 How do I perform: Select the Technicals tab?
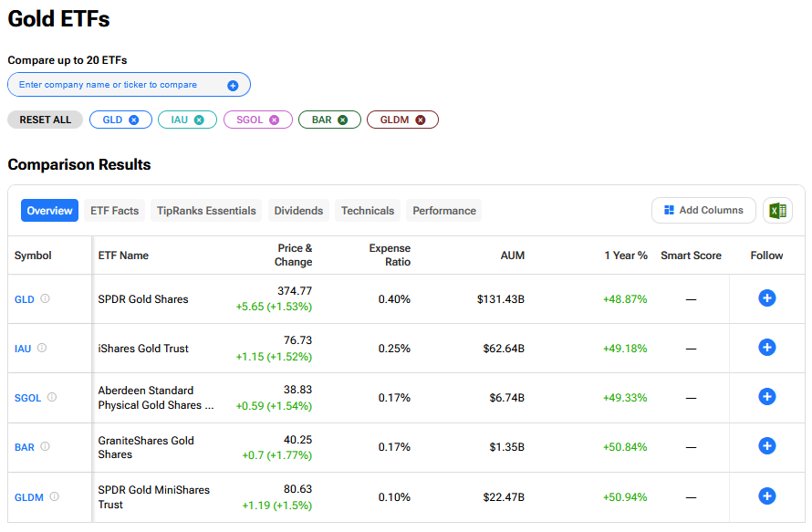(x=368, y=211)
